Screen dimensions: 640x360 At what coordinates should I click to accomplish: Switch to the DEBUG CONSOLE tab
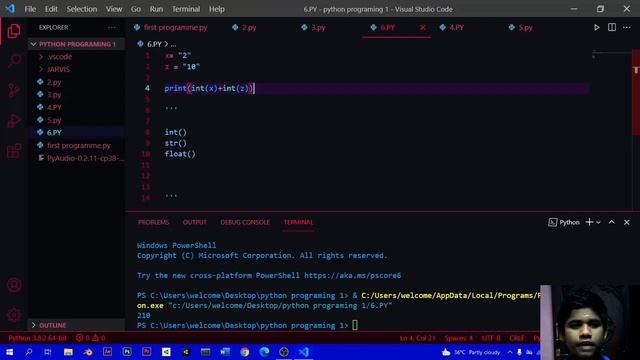245,222
